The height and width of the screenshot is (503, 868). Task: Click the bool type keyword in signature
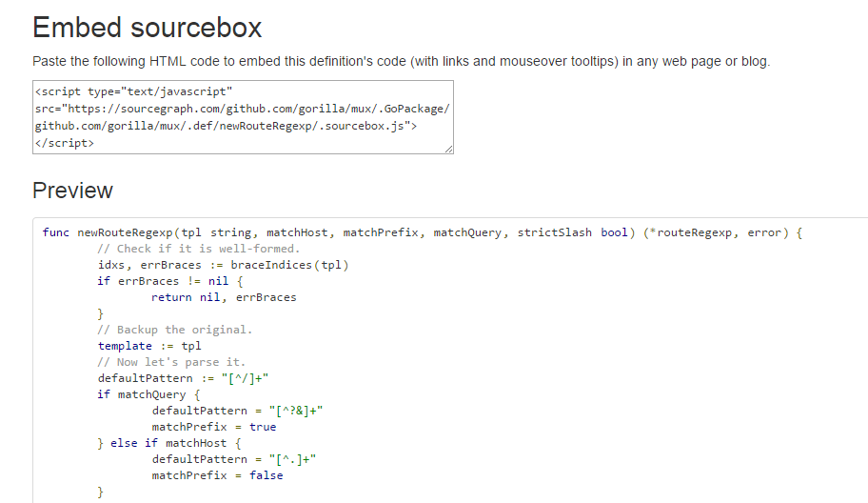[x=615, y=232]
